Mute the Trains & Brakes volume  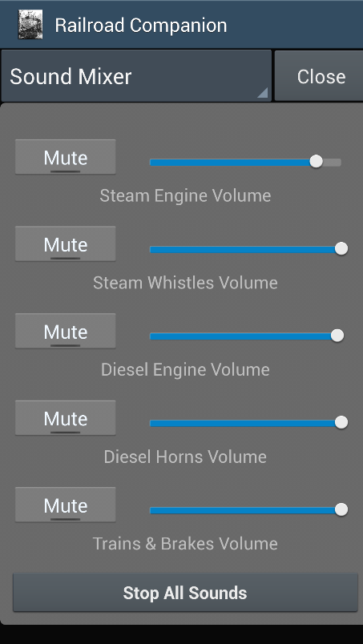click(x=66, y=505)
